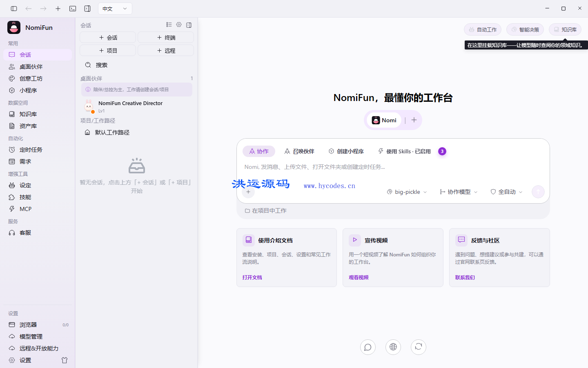Toggle the left sidebar icon in title bar
The height and width of the screenshot is (368, 588).
[x=14, y=9]
